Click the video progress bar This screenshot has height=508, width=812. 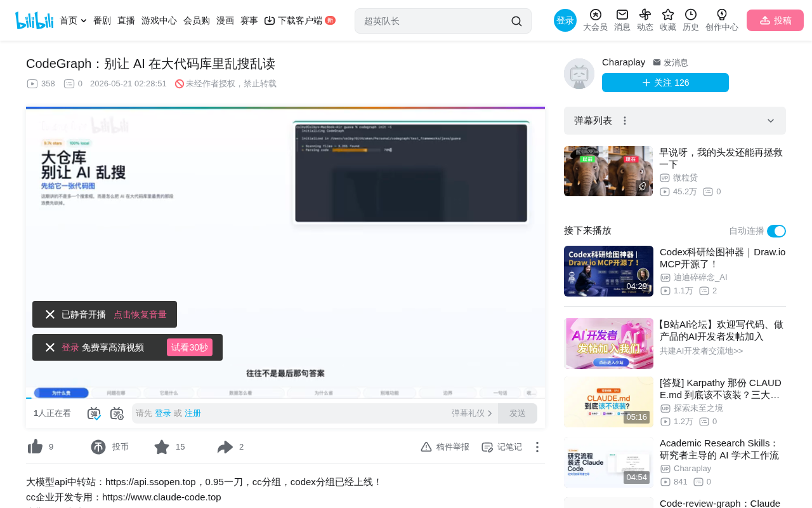point(285,398)
